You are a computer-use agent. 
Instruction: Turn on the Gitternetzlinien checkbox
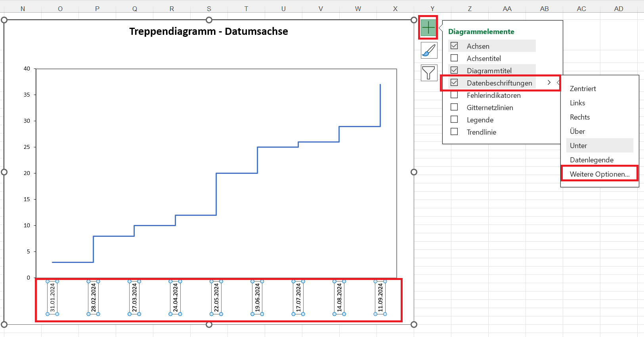pyautogui.click(x=454, y=107)
